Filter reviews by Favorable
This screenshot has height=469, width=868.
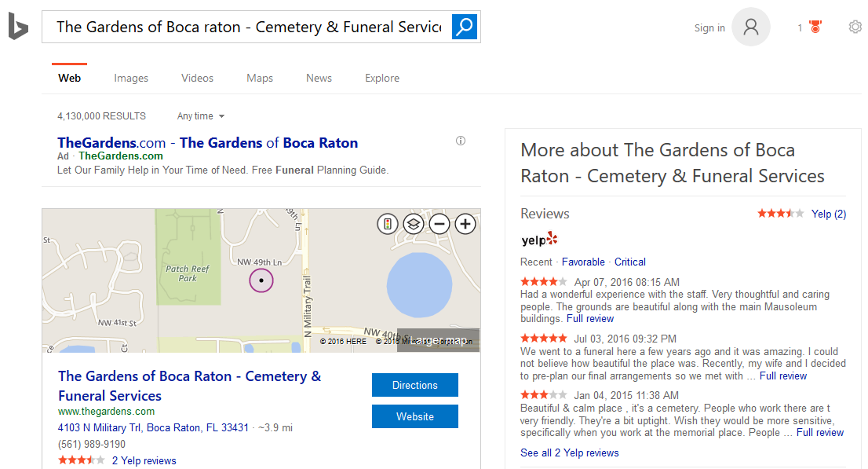click(x=583, y=262)
